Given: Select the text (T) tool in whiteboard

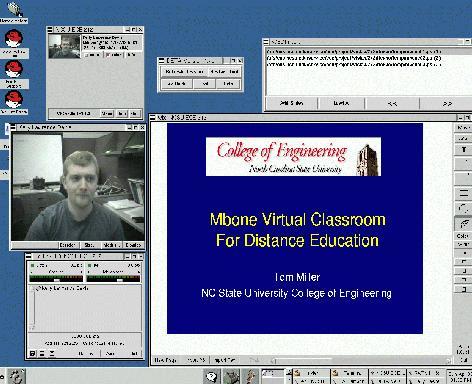Looking at the screenshot, I should coord(463,150).
